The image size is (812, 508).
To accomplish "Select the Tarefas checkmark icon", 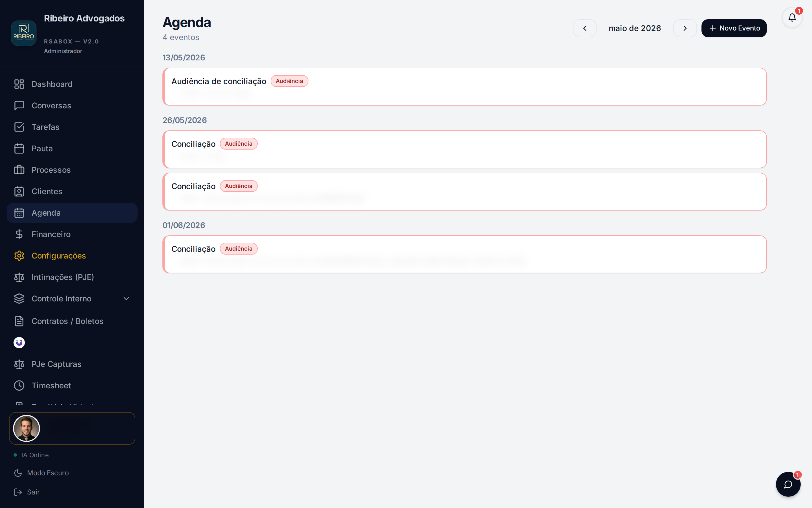I will click(19, 127).
